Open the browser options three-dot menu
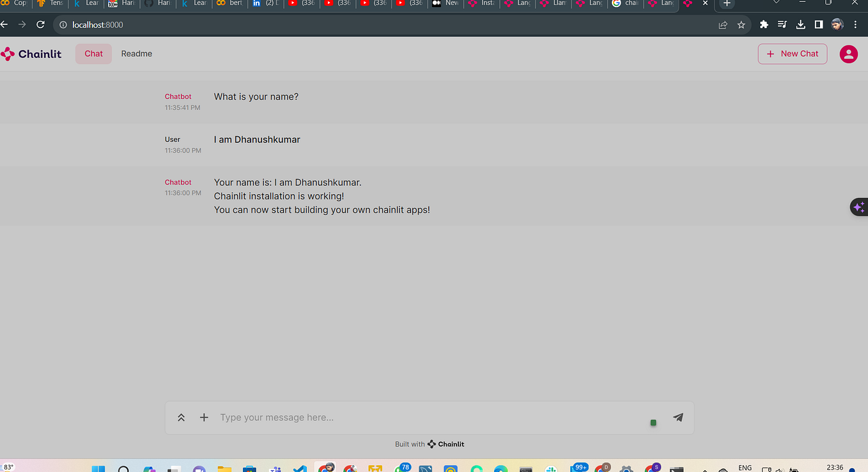 pos(855,24)
